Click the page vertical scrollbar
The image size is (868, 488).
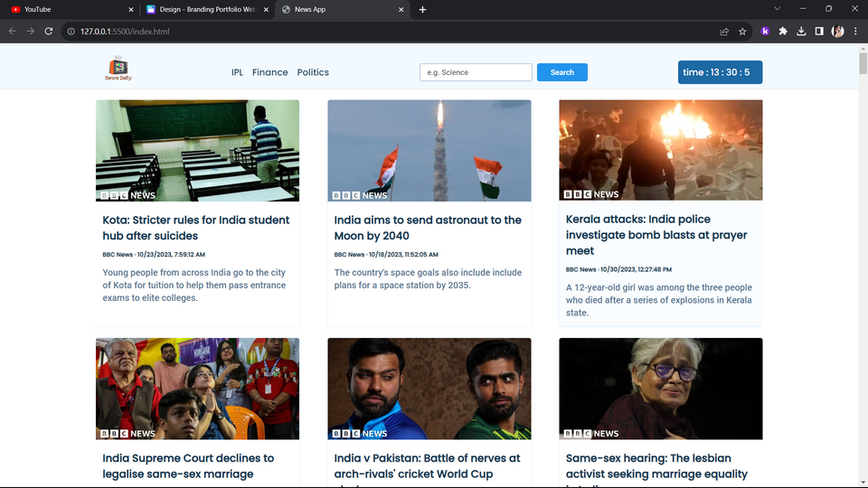coord(863,63)
